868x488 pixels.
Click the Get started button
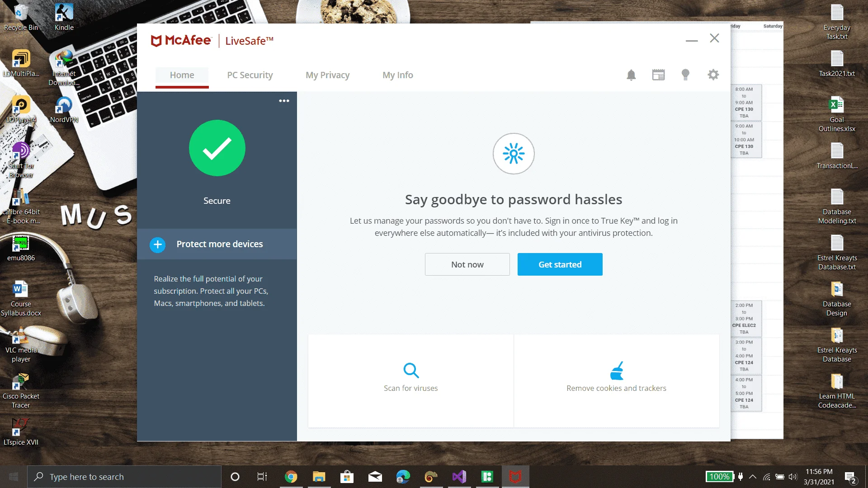pyautogui.click(x=560, y=264)
